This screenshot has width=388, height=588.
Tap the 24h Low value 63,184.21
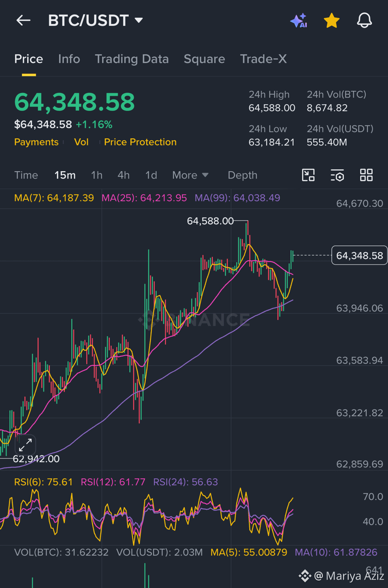[272, 142]
